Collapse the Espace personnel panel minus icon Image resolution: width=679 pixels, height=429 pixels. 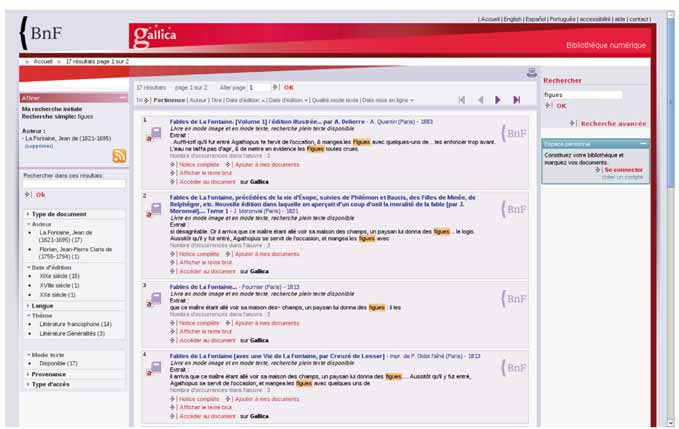pos(643,143)
